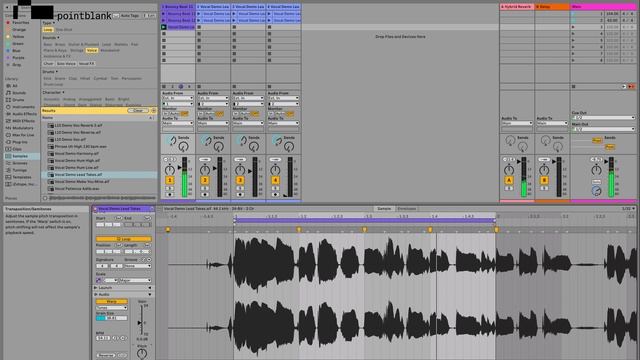The height and width of the screenshot is (360, 640).
Task: Open warp mode dropdown
Action: click(111, 308)
